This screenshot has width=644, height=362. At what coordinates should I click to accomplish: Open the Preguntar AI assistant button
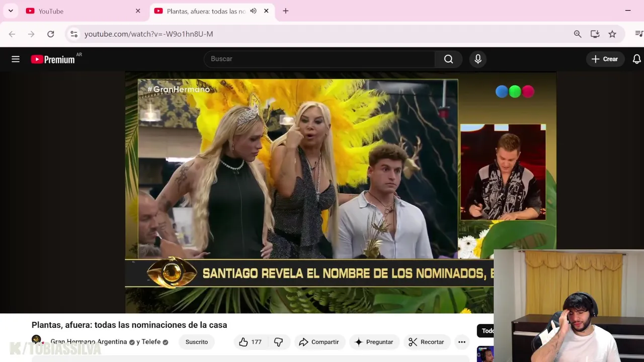point(374,342)
